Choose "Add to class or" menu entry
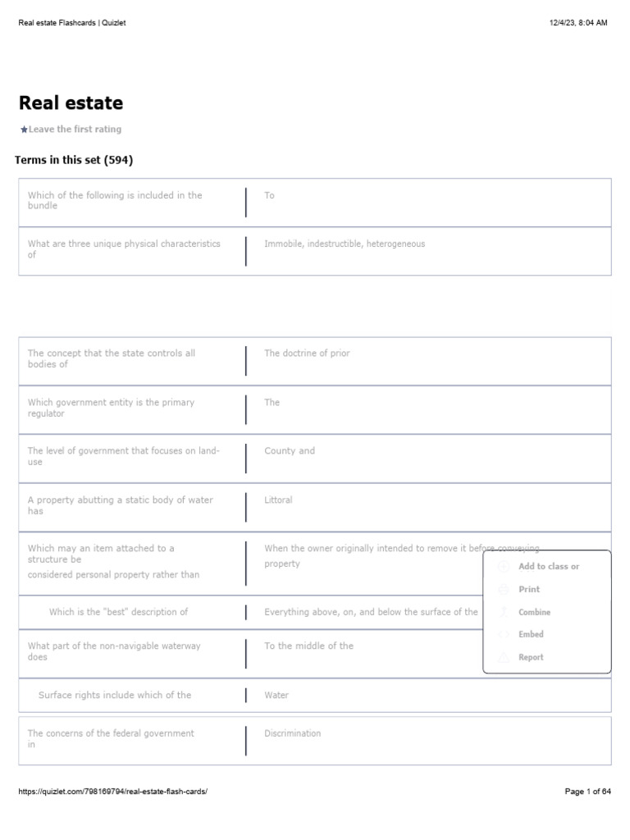 (548, 567)
